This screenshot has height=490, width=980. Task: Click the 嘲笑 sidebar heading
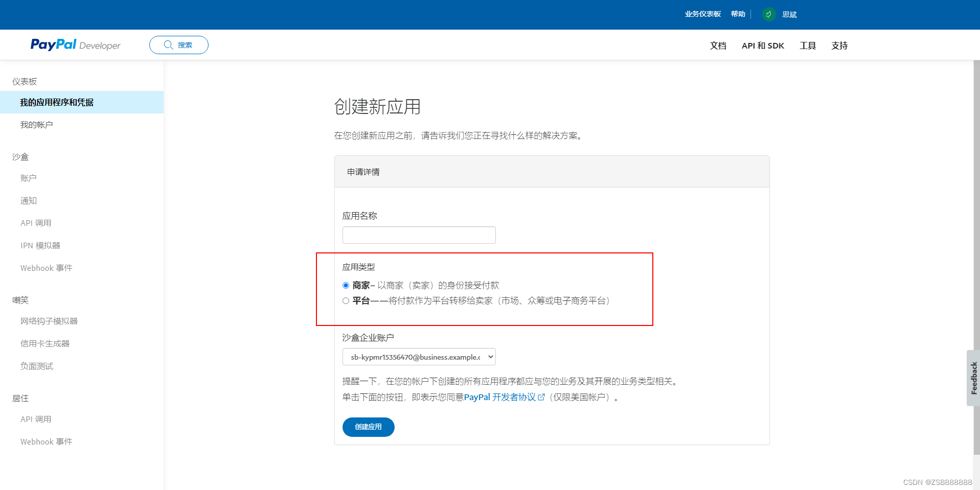20,300
